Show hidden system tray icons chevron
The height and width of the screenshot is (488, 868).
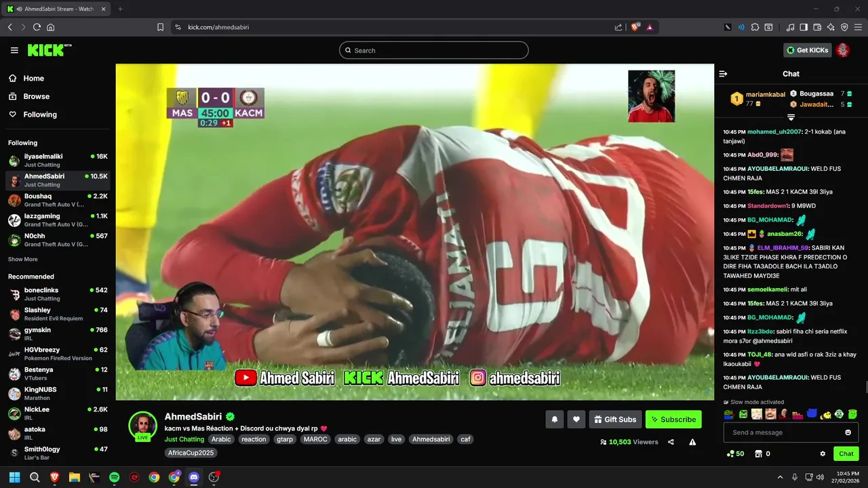point(780,477)
